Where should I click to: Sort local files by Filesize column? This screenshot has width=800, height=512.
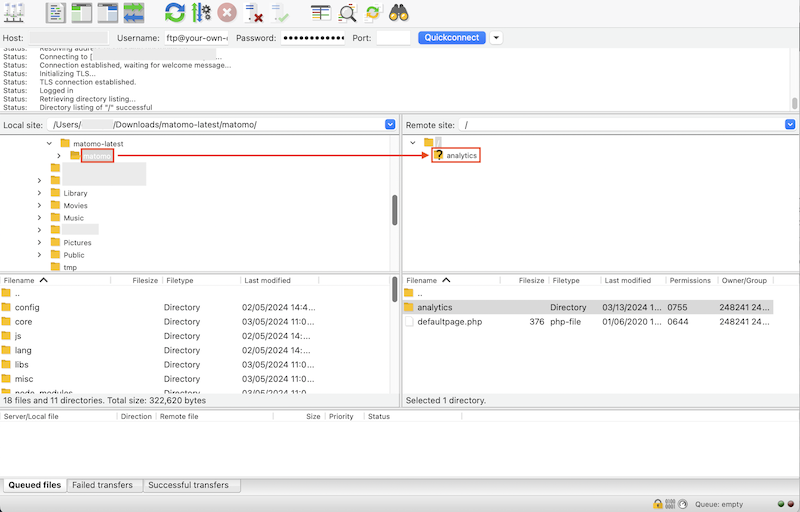(136, 280)
